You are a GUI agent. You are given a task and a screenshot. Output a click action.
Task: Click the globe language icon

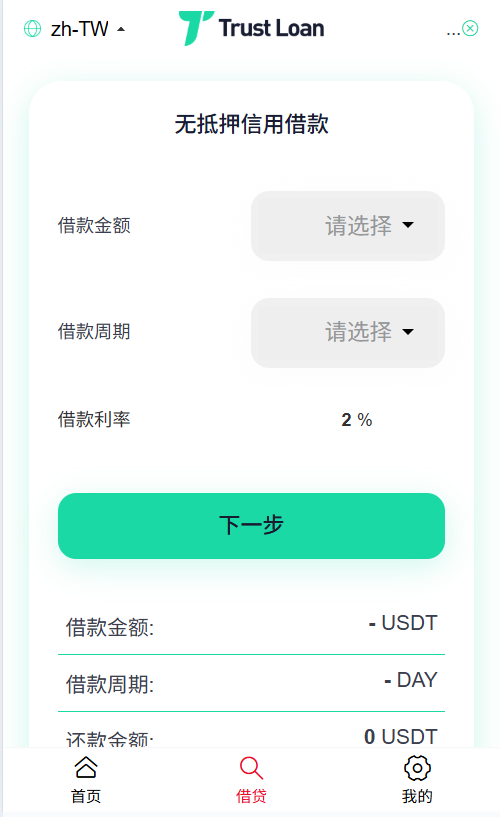pos(32,29)
